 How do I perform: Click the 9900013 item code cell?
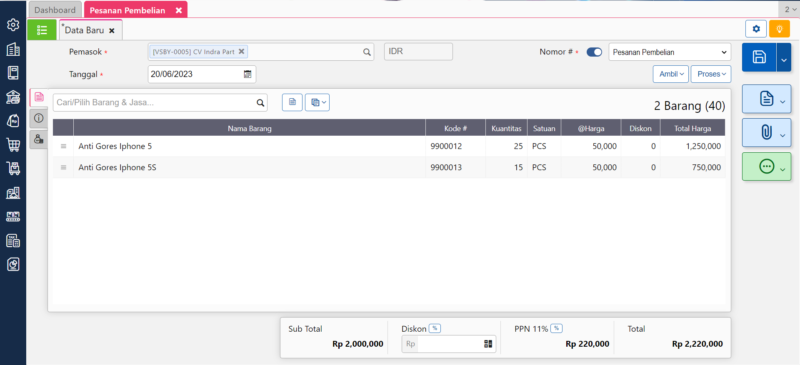coord(456,167)
